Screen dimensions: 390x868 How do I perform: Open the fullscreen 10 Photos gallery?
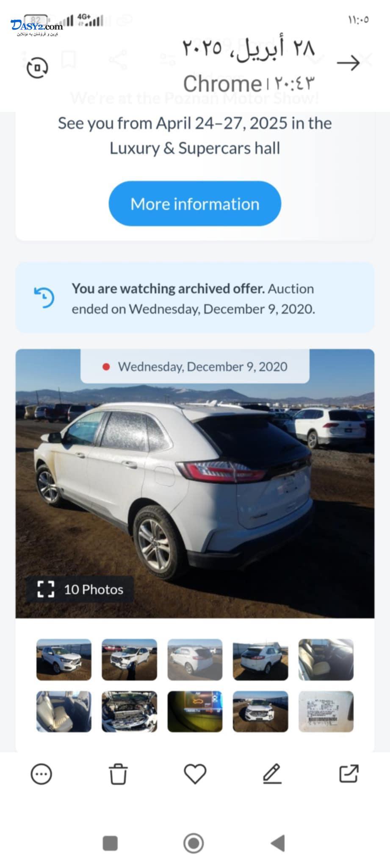80,589
